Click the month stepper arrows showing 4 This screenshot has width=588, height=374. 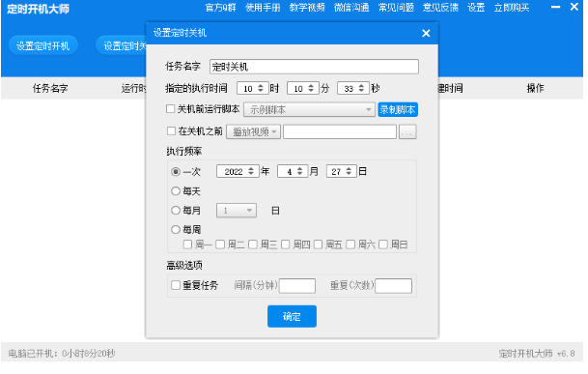pyautogui.click(x=300, y=171)
